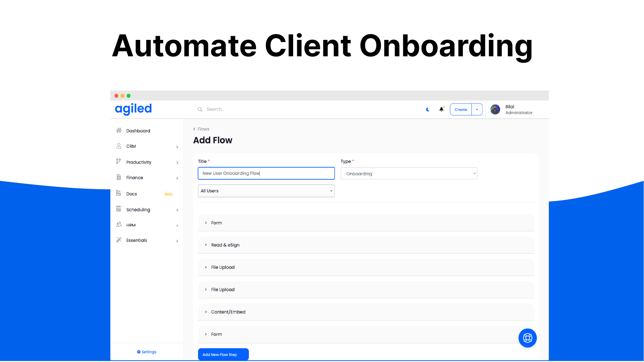The width and height of the screenshot is (644, 362).
Task: Click the help widget icon bottom-right
Action: point(527,338)
